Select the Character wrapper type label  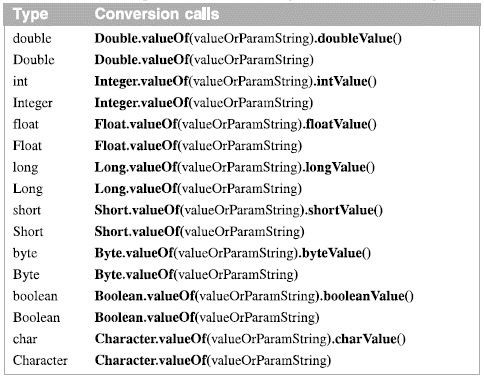tap(40, 361)
